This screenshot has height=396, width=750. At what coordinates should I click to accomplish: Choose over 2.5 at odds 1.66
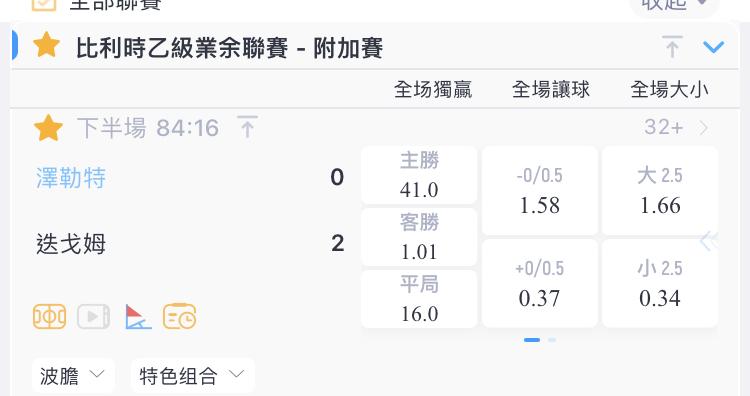click(660, 190)
